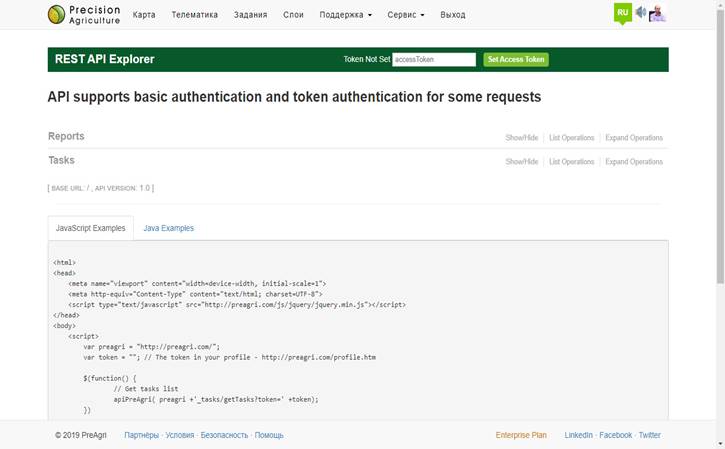Go to the Телематика page

[194, 15]
